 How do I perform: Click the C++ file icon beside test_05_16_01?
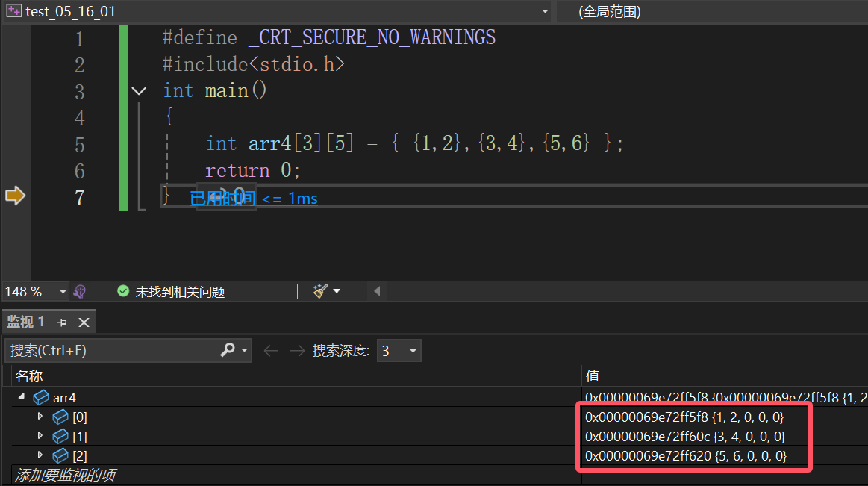14,11
